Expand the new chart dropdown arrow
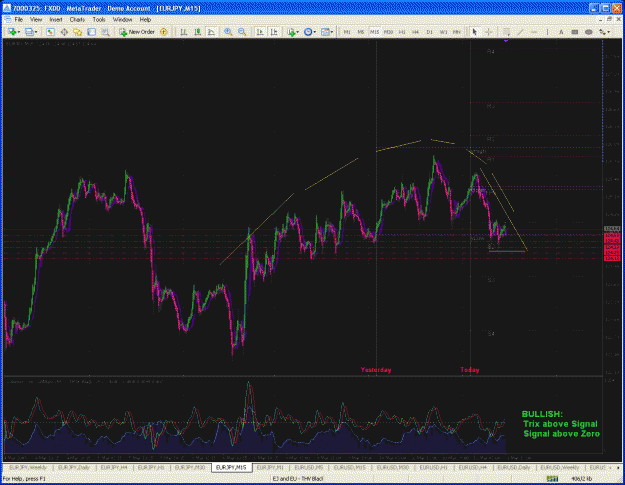Screen dimensions: 625x485 coord(19,32)
